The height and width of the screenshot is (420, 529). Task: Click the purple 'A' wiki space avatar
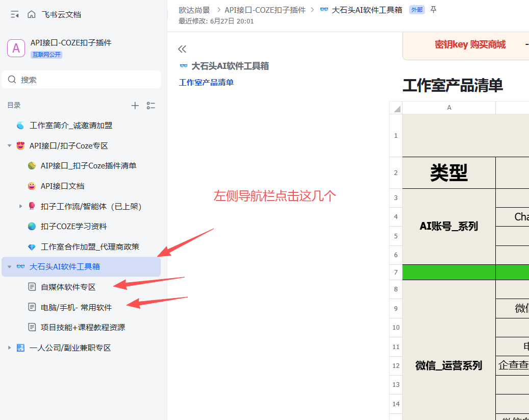tap(16, 48)
